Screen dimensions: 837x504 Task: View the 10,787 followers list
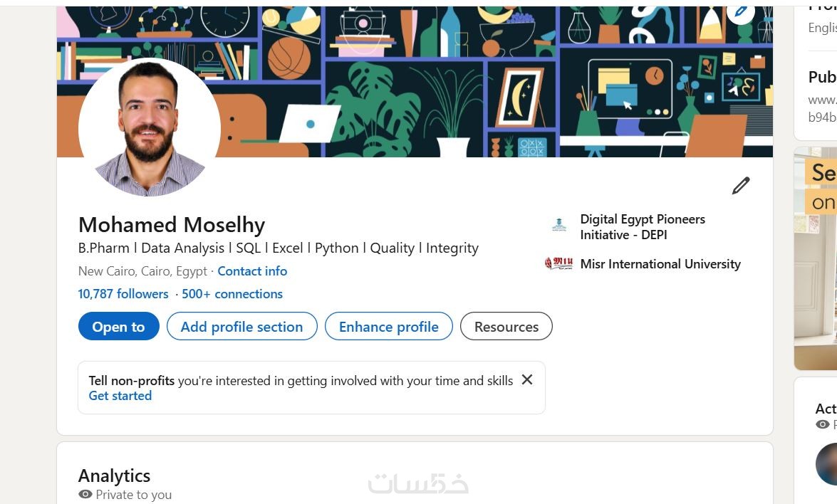click(123, 294)
